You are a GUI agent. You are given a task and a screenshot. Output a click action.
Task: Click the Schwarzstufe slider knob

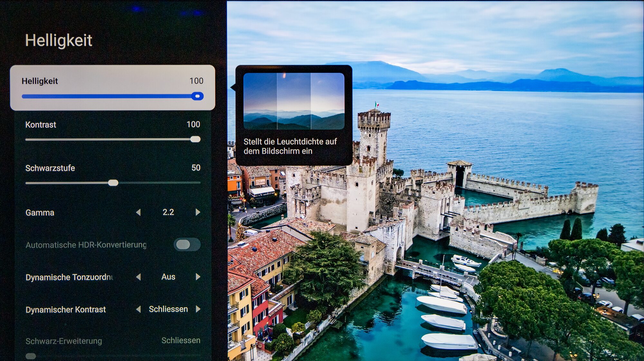tap(113, 183)
